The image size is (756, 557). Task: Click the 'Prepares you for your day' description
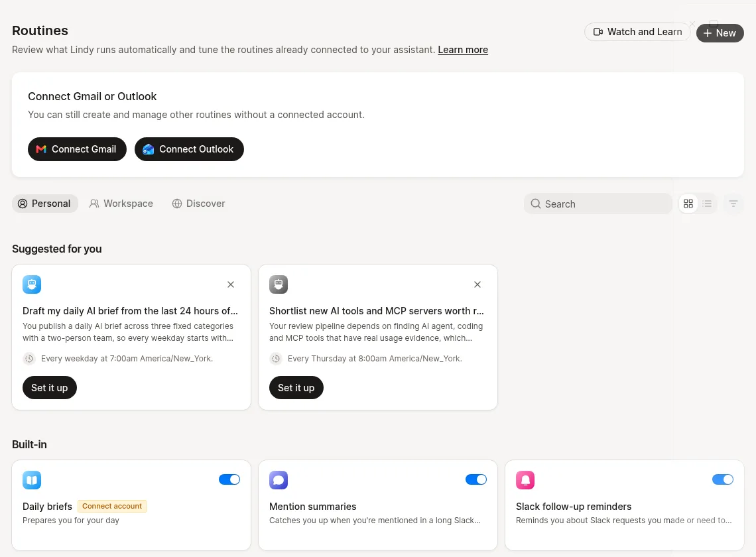click(71, 521)
